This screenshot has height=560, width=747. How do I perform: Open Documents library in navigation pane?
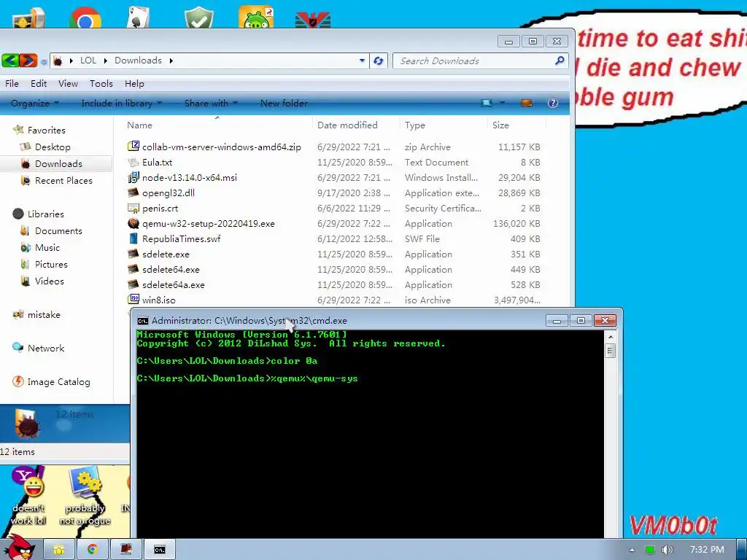[x=58, y=230]
